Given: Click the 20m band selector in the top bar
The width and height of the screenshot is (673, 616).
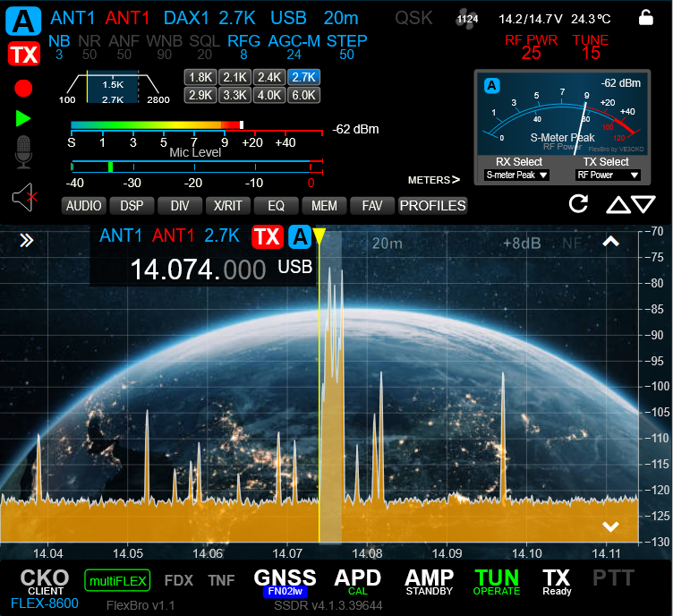Looking at the screenshot, I should click(341, 18).
